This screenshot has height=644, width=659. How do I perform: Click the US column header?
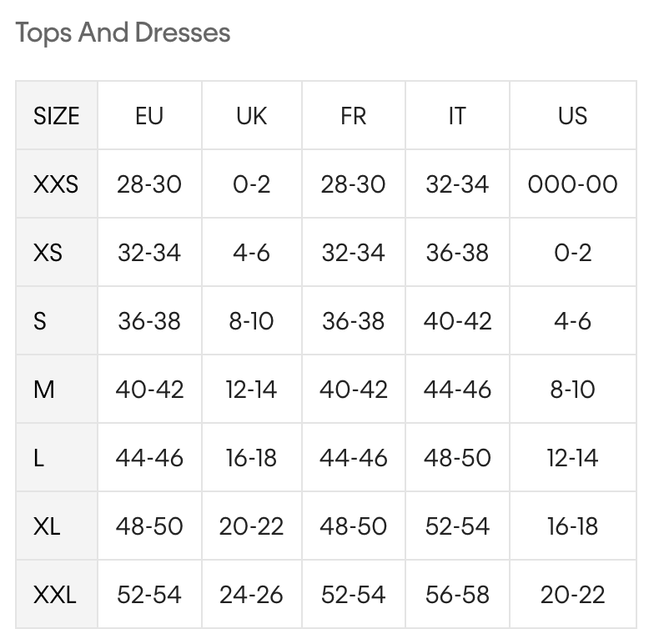572,116
